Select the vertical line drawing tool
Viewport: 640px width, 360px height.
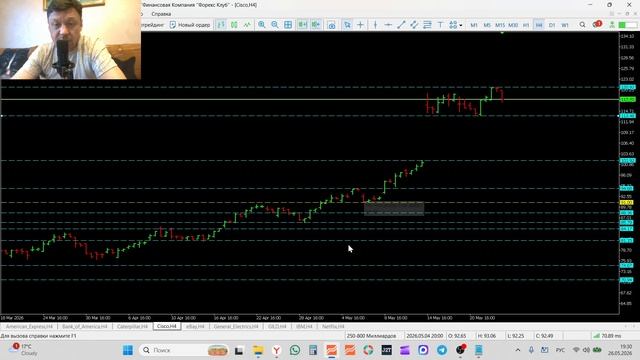pyautogui.click(x=375, y=25)
